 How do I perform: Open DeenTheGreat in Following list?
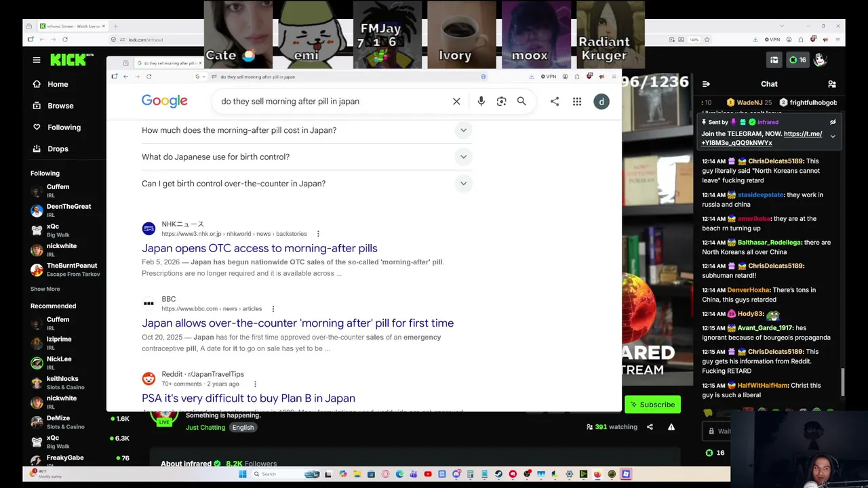pyautogui.click(x=65, y=210)
